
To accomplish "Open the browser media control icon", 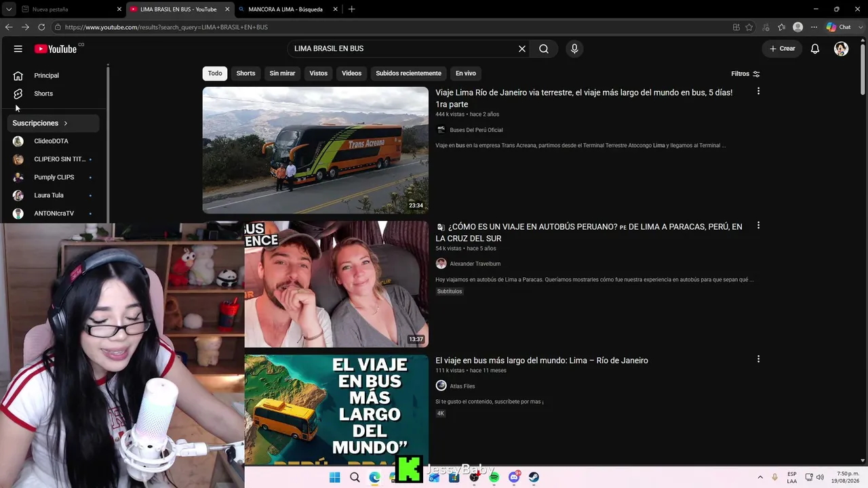I will click(x=766, y=27).
